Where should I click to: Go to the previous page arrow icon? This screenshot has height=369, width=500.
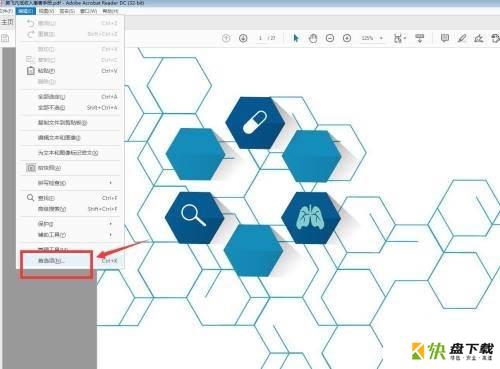(226, 38)
